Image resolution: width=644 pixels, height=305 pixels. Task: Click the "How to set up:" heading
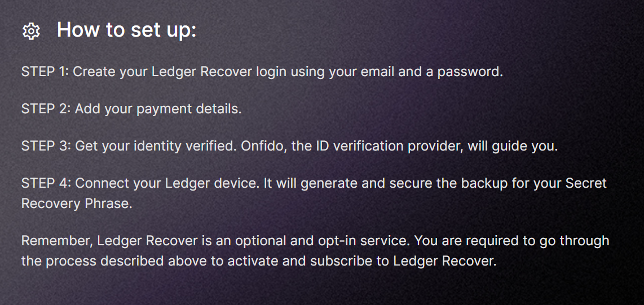click(126, 30)
